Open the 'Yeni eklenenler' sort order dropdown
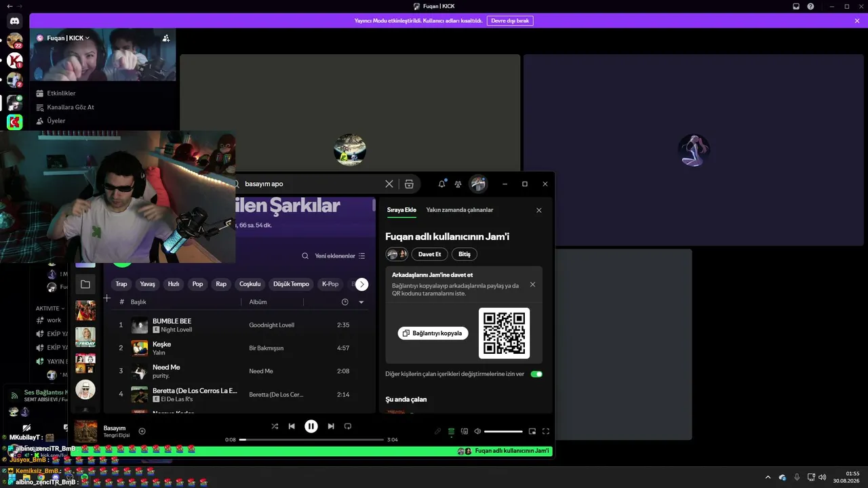868x488 pixels. 340,256
